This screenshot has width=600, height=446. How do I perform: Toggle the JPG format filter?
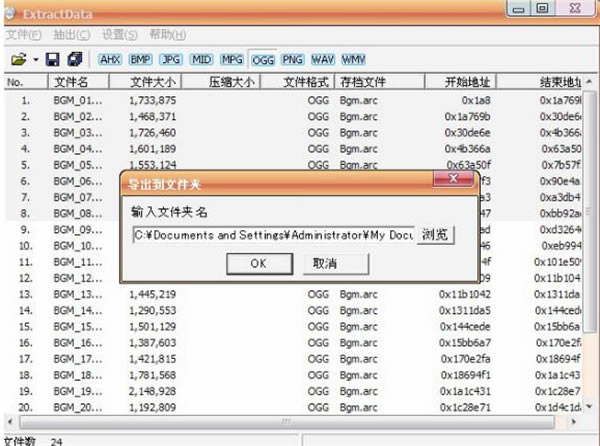pos(171,59)
